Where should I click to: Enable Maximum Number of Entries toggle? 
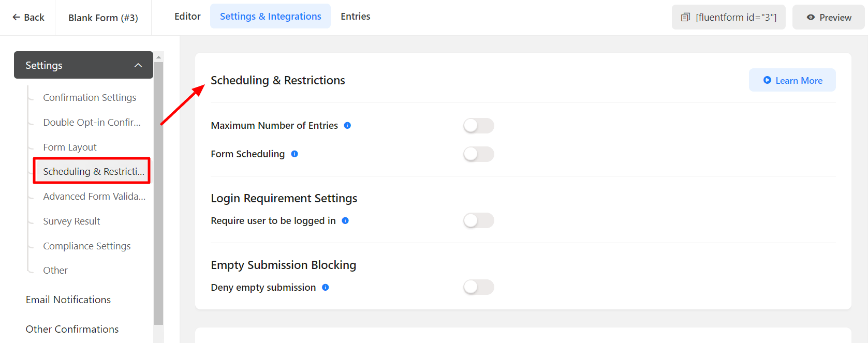[479, 126]
